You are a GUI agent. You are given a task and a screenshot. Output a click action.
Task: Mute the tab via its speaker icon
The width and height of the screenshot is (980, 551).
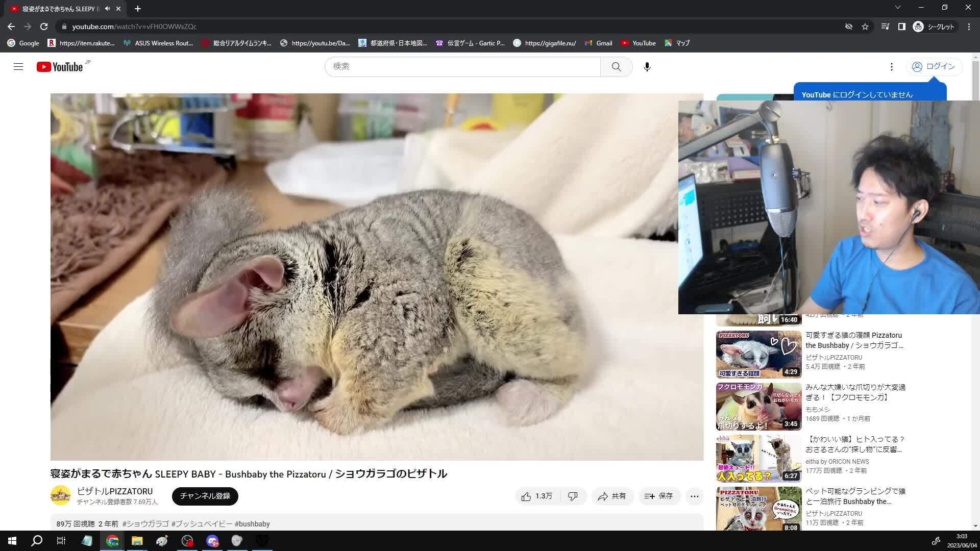(x=107, y=8)
